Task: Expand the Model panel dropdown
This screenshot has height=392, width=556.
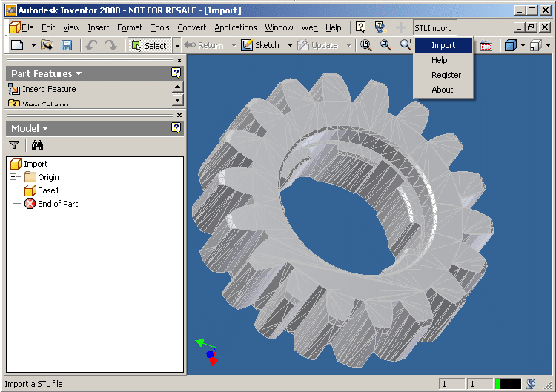Action: tap(44, 128)
